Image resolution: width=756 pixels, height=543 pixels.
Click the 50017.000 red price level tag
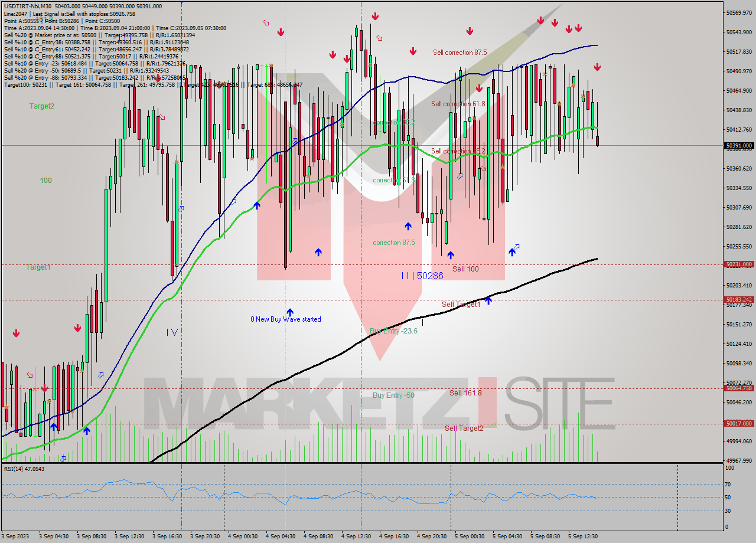739,423
